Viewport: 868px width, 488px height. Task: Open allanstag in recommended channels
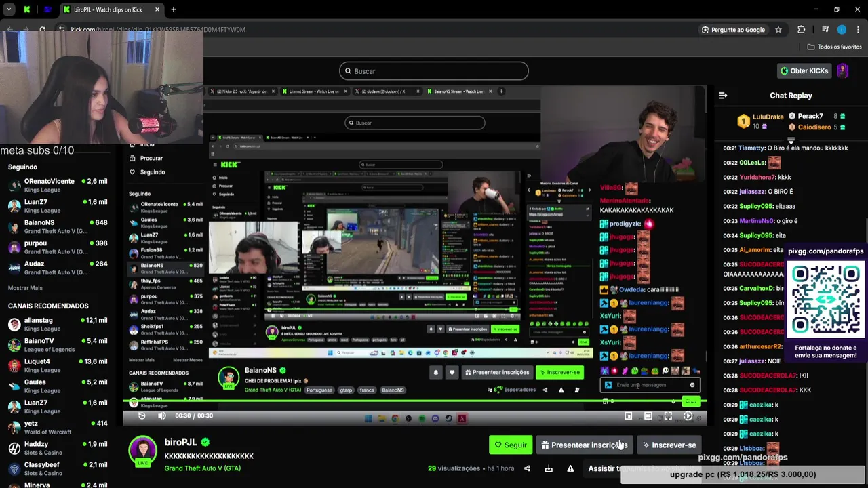(x=58, y=324)
